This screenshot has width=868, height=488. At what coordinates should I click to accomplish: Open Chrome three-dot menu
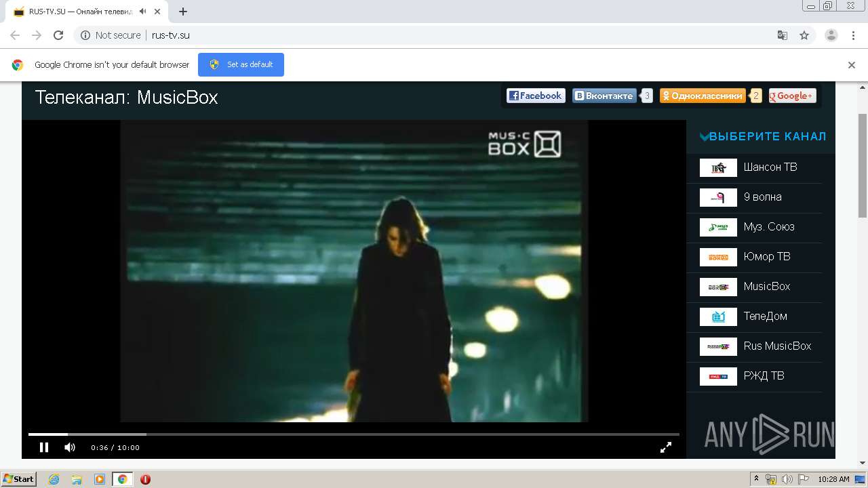[x=853, y=35]
